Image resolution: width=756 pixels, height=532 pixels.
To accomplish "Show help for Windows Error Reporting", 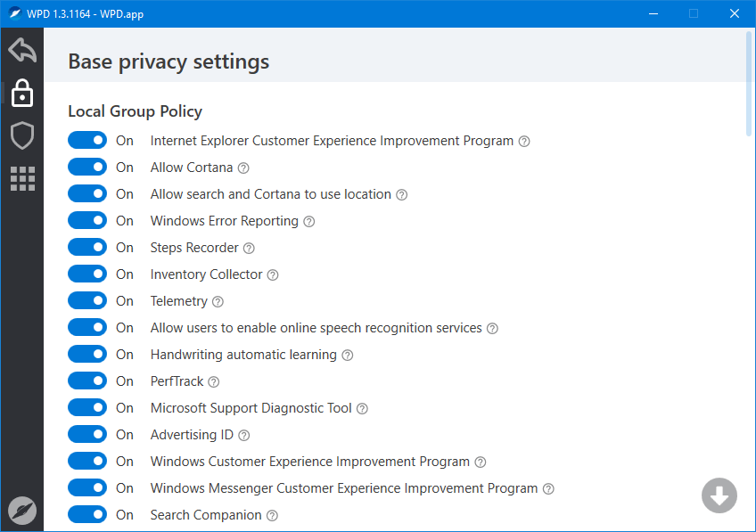I will click(309, 222).
